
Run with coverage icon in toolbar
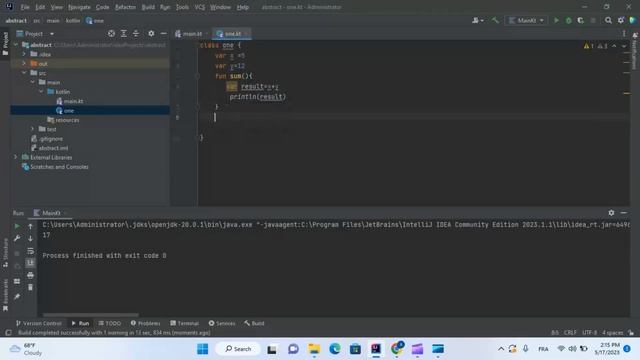coord(580,20)
